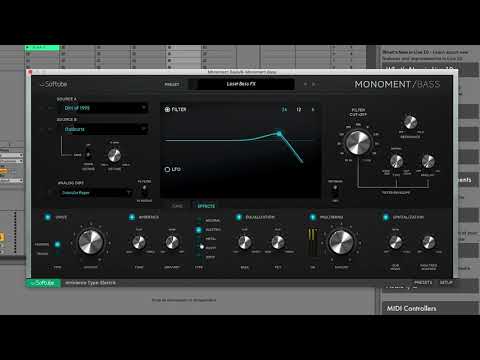Toggle the Spatialization power button

386,217
